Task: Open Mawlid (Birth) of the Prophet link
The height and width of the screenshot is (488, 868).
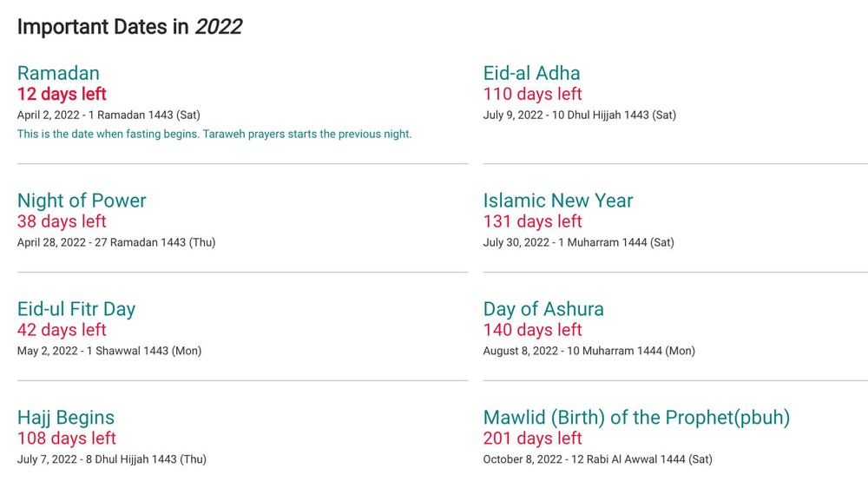Action: pyautogui.click(x=636, y=418)
